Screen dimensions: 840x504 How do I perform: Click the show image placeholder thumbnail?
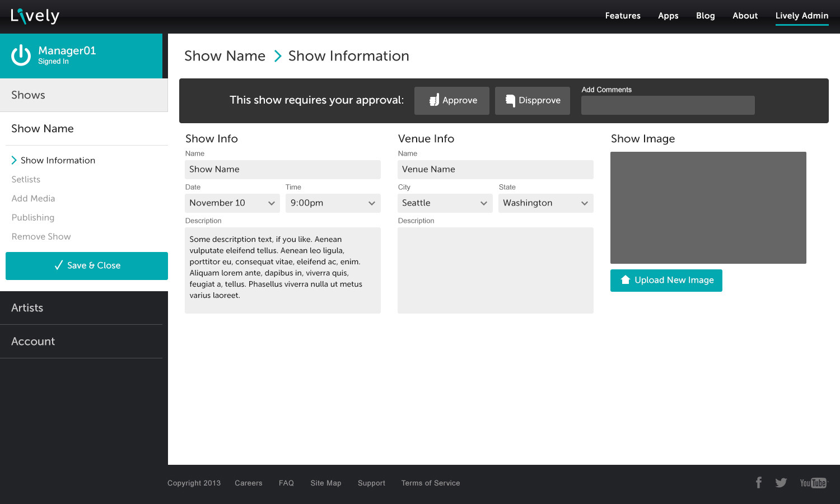(708, 208)
